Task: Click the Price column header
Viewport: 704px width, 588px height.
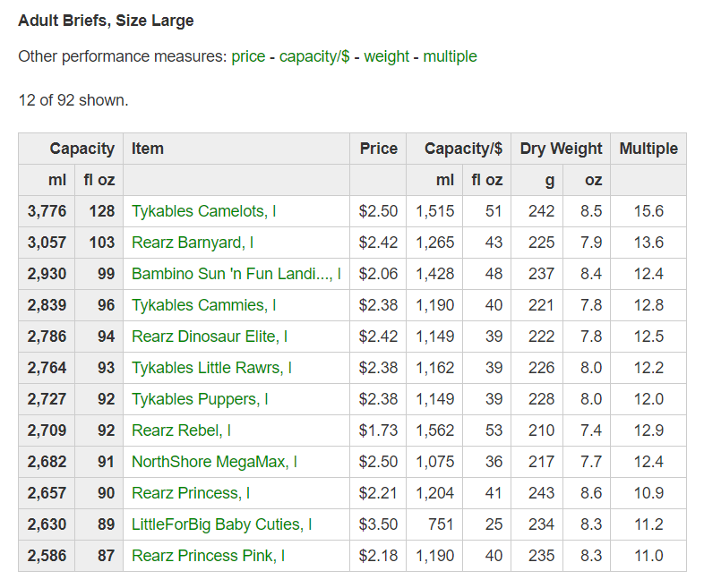Action: coord(378,149)
